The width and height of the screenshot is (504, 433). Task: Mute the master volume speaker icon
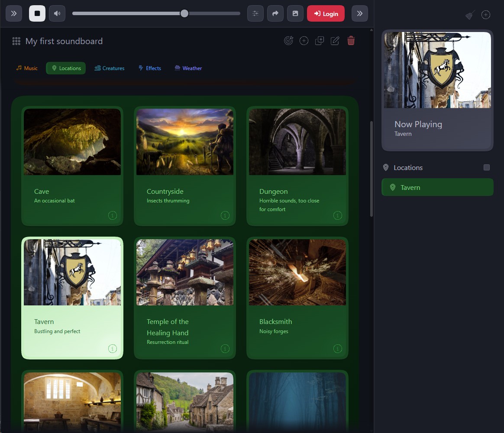(57, 13)
